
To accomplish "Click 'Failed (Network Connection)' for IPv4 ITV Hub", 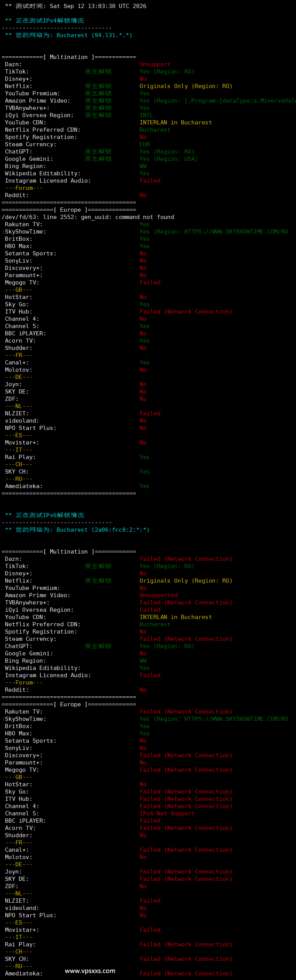I will 186,312.
